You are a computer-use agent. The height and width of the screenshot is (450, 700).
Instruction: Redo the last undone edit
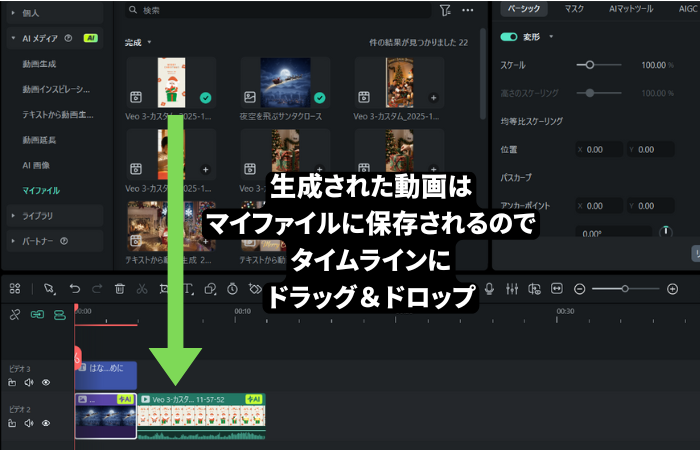coord(97,289)
